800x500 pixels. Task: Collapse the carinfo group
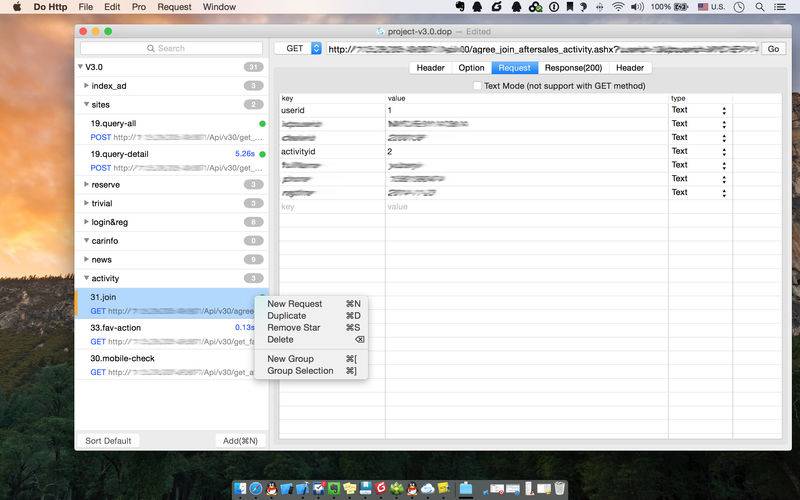(x=86, y=240)
